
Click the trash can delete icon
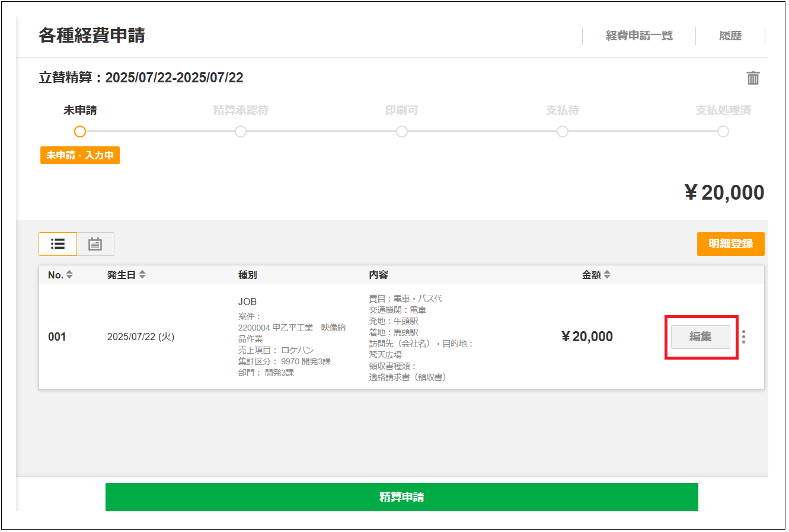coord(753,78)
